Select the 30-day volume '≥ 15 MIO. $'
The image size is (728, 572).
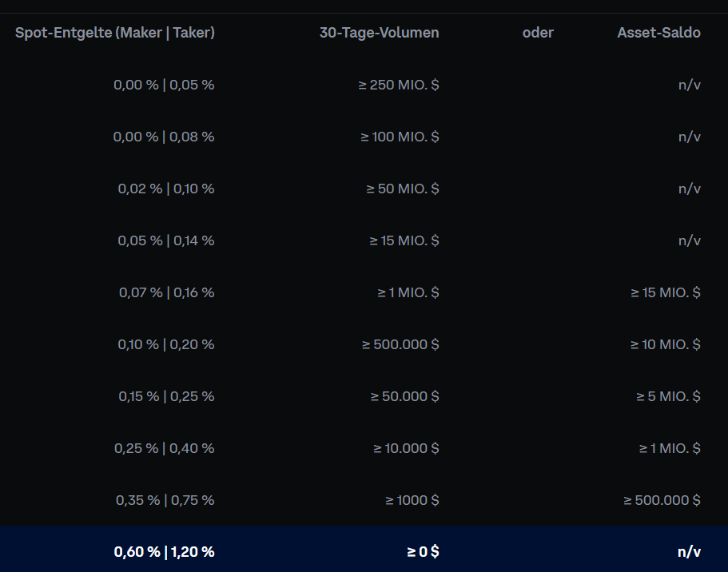point(404,241)
